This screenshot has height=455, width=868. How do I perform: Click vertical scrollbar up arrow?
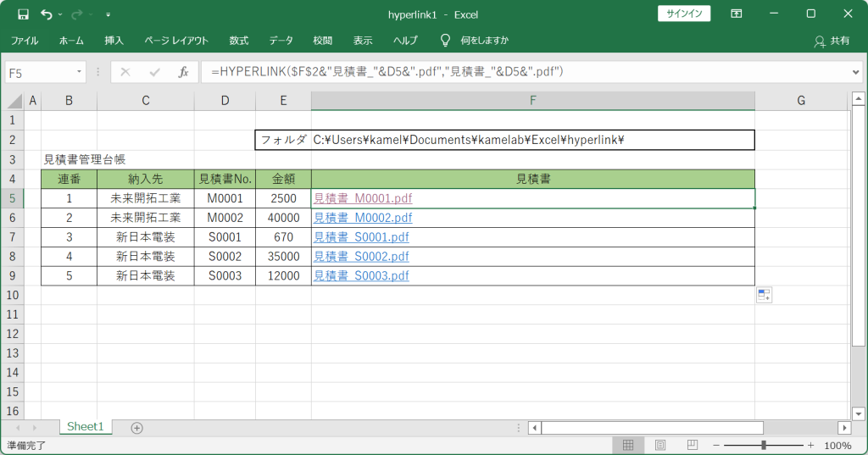(x=858, y=99)
